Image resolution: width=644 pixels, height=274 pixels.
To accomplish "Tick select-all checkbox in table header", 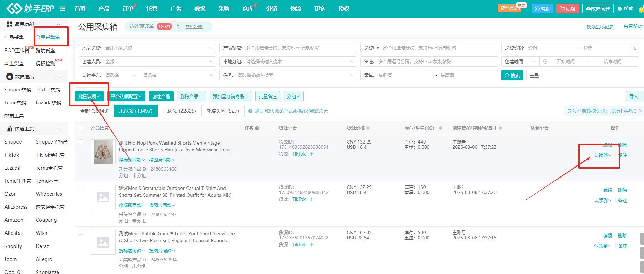I will click(x=81, y=128).
